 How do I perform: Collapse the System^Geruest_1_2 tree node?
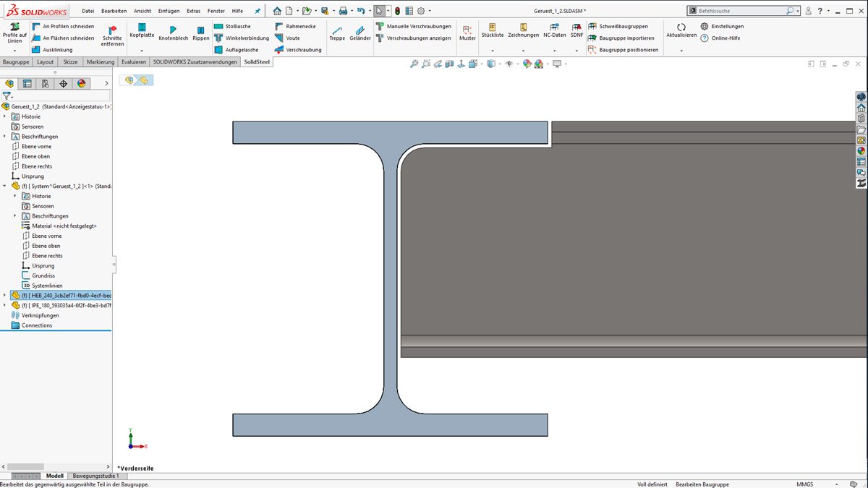point(5,187)
